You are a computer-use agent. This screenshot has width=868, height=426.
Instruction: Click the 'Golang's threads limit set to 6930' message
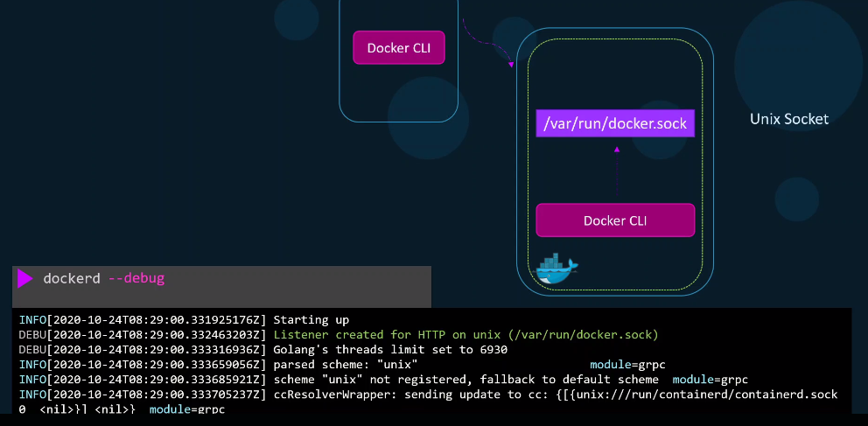click(390, 350)
